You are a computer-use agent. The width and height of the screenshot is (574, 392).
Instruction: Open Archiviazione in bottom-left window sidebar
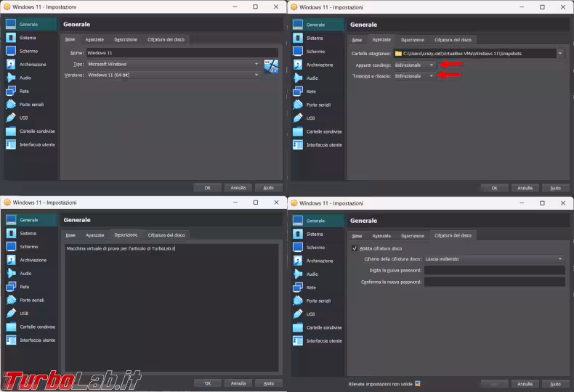(x=31, y=260)
